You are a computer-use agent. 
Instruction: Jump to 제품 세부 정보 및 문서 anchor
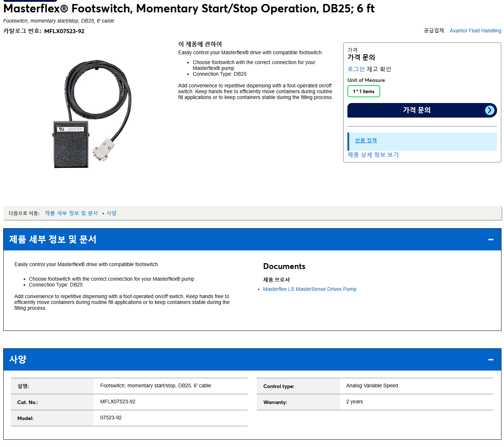71,213
